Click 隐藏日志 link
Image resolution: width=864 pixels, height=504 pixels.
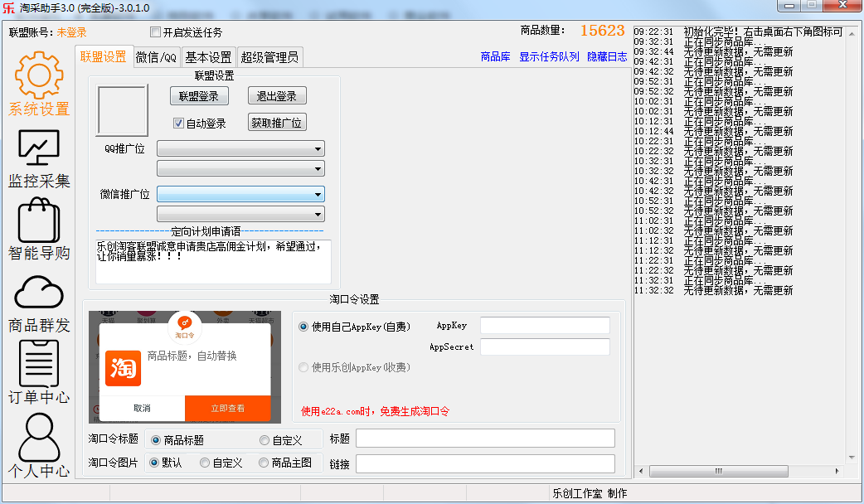607,56
